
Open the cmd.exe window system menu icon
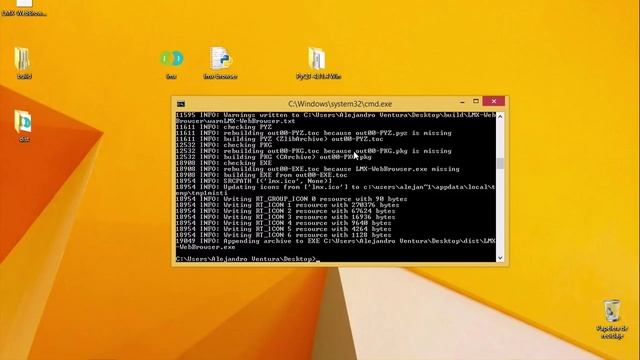181,104
